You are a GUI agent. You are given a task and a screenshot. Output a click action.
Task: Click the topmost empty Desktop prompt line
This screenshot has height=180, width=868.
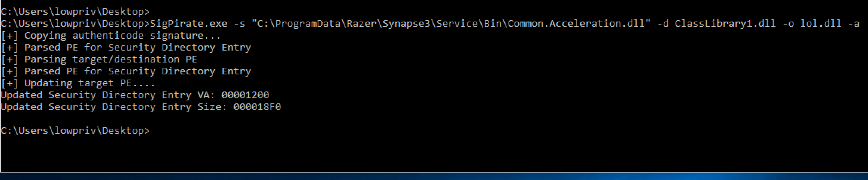click(75, 12)
